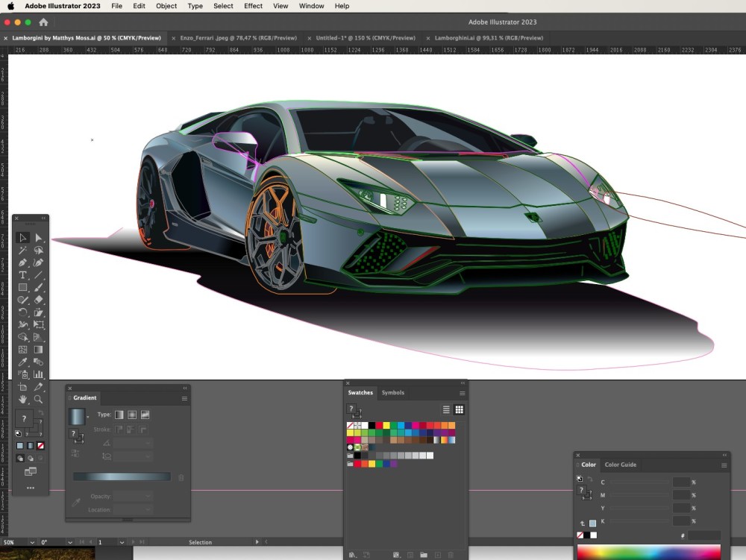Select the Paintbrush tool
Image resolution: width=746 pixels, height=560 pixels.
39,287
